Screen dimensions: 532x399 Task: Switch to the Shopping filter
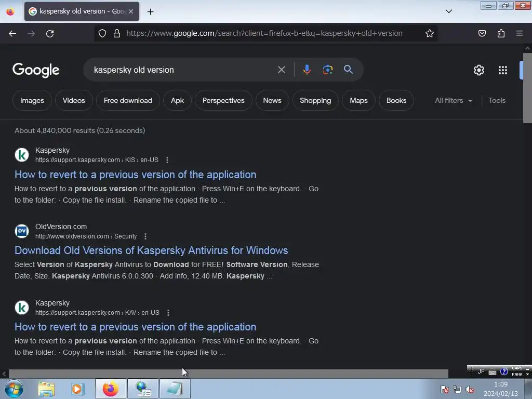(x=315, y=100)
